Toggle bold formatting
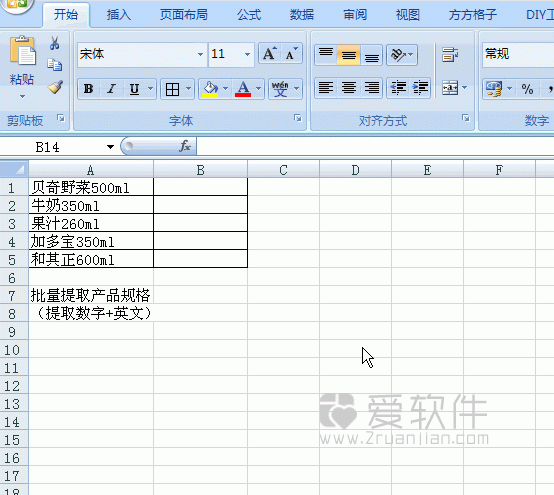The width and height of the screenshot is (554, 495). point(88,89)
